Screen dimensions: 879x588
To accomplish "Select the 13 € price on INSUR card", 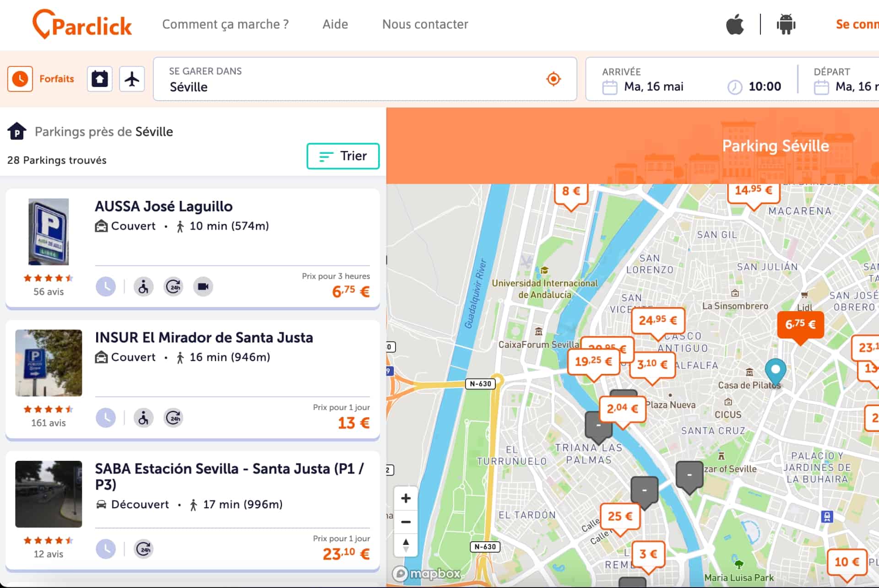I will (353, 423).
